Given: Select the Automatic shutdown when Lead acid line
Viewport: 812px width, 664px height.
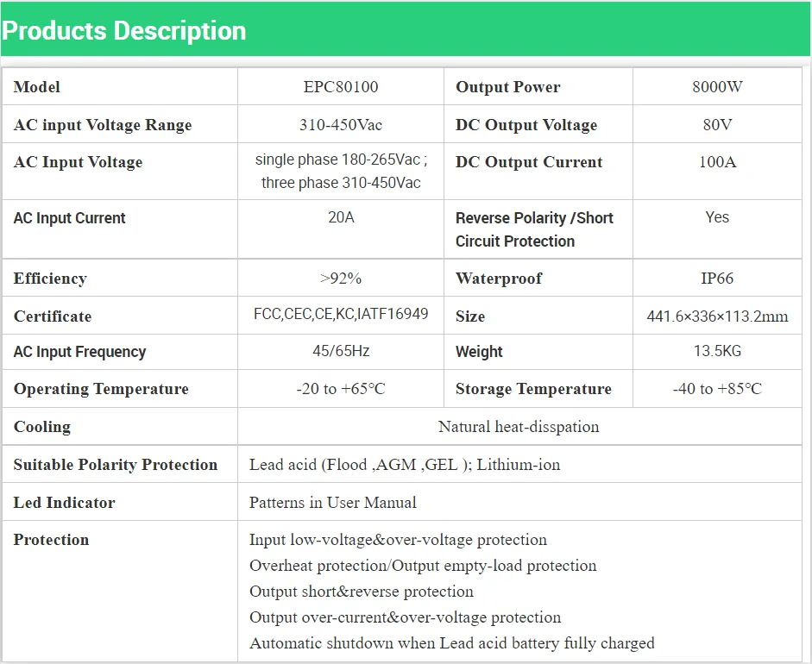Looking at the screenshot, I should coord(451,642).
